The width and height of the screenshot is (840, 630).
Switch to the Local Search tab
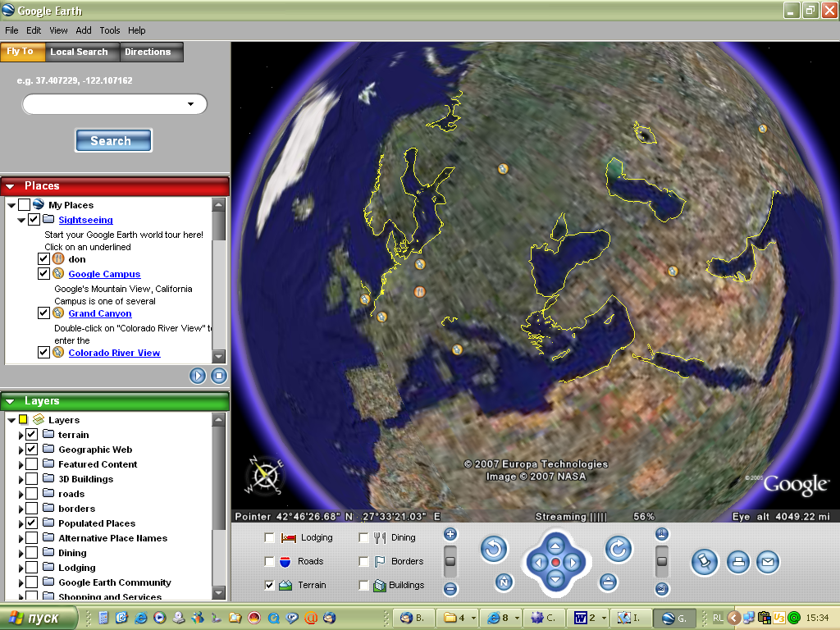[x=83, y=52]
